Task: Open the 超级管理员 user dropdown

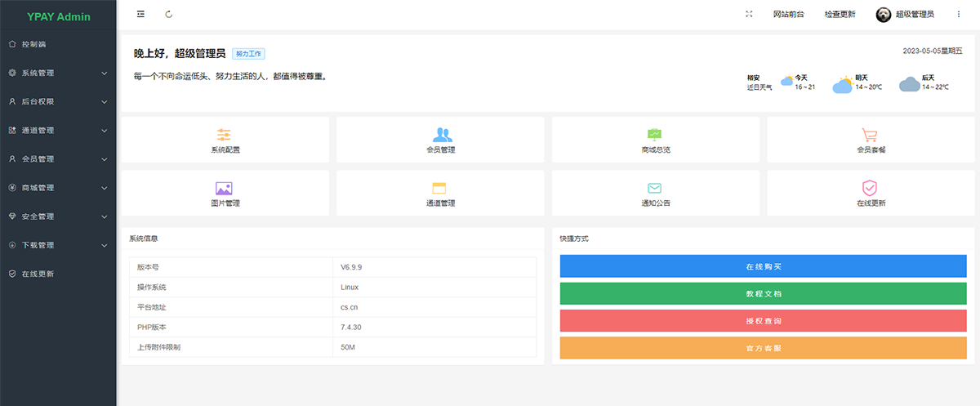Action: pyautogui.click(x=914, y=14)
